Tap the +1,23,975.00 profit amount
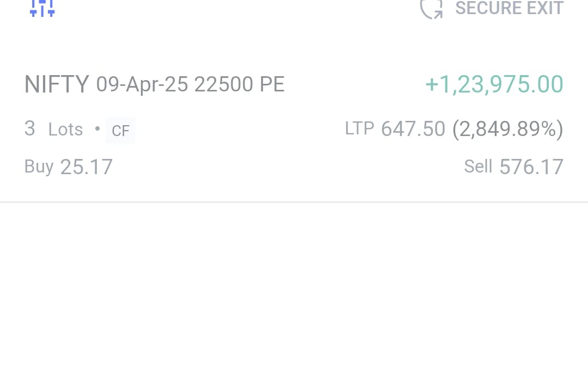This screenshot has width=588, height=369. 494,84
